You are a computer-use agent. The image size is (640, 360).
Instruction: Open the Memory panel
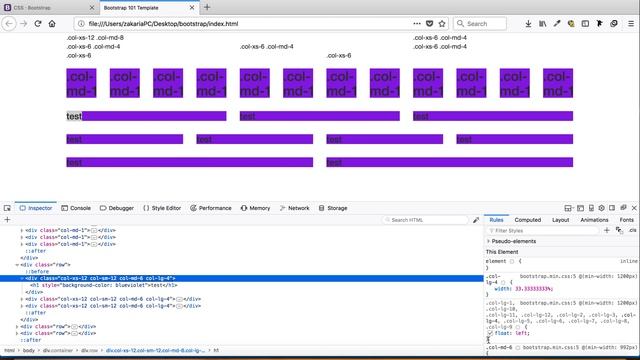click(x=256, y=208)
